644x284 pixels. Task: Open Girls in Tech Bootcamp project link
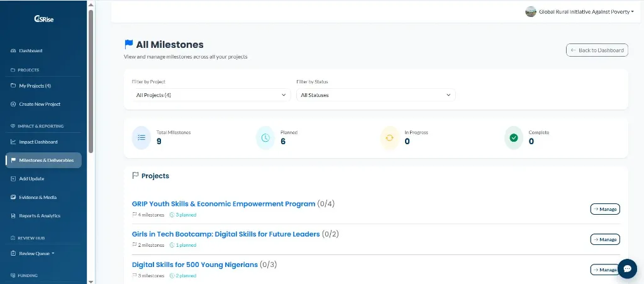coord(226,234)
